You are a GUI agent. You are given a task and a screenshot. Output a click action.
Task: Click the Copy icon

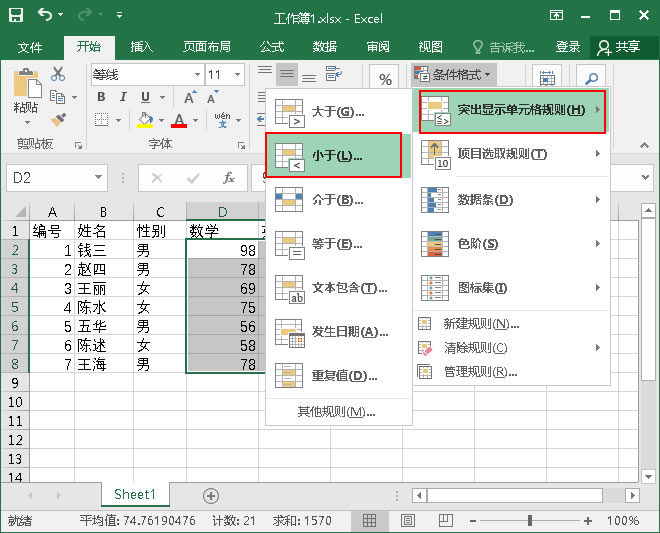point(58,97)
